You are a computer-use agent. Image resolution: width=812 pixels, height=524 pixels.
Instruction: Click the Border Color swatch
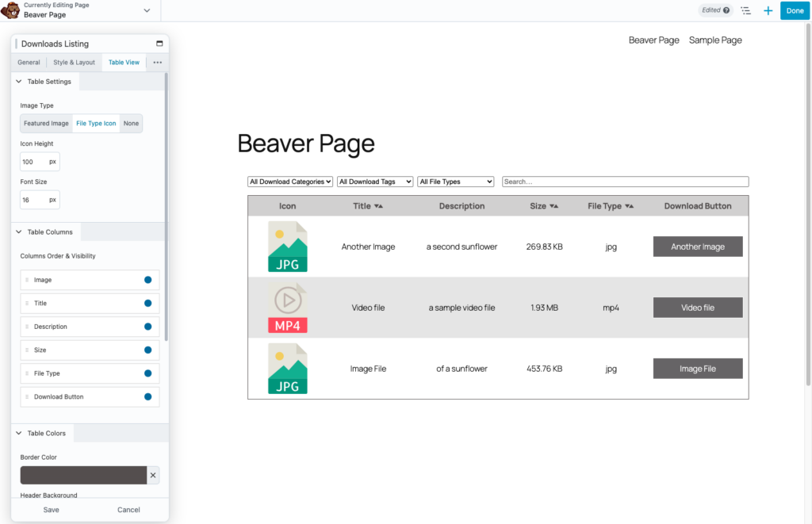(x=83, y=475)
